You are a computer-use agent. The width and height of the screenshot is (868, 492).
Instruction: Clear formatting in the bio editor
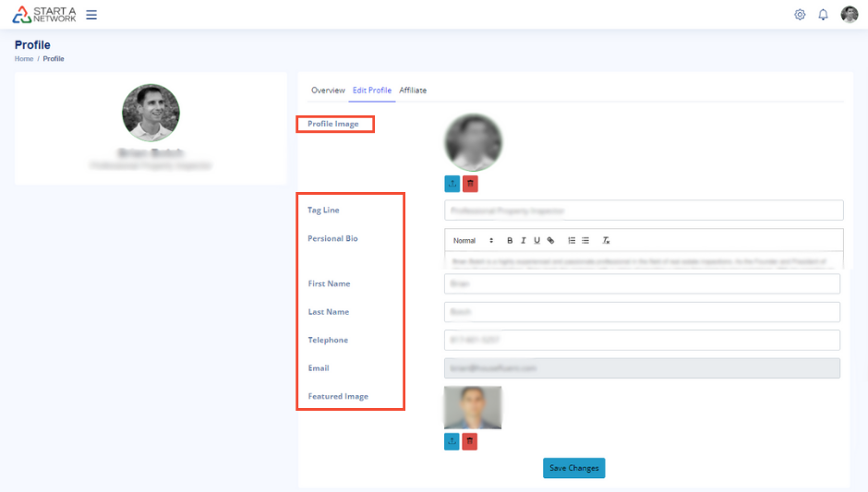[607, 241]
